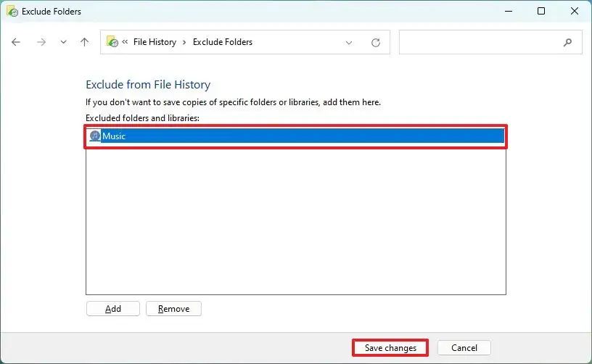Refresh the Exclude Folders page
This screenshot has width=592, height=364.
pyautogui.click(x=376, y=42)
